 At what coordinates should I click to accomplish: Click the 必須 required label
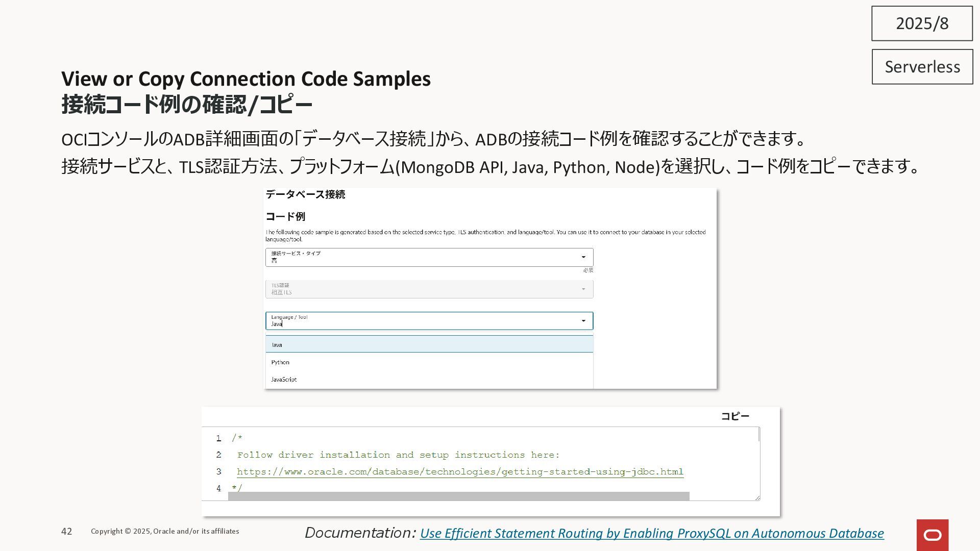588,270
